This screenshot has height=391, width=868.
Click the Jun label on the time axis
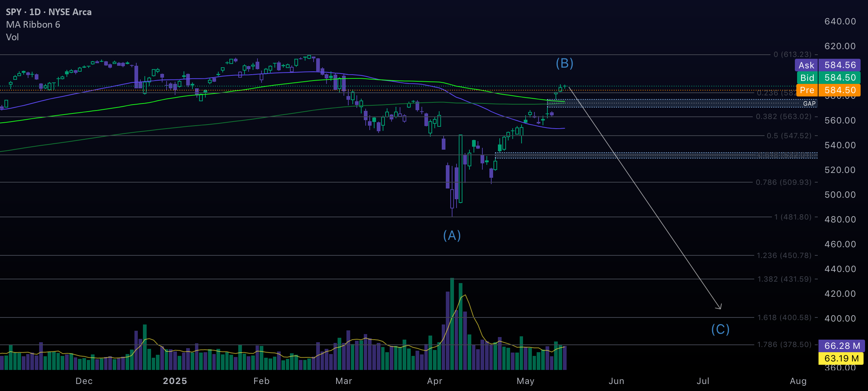[x=616, y=381]
